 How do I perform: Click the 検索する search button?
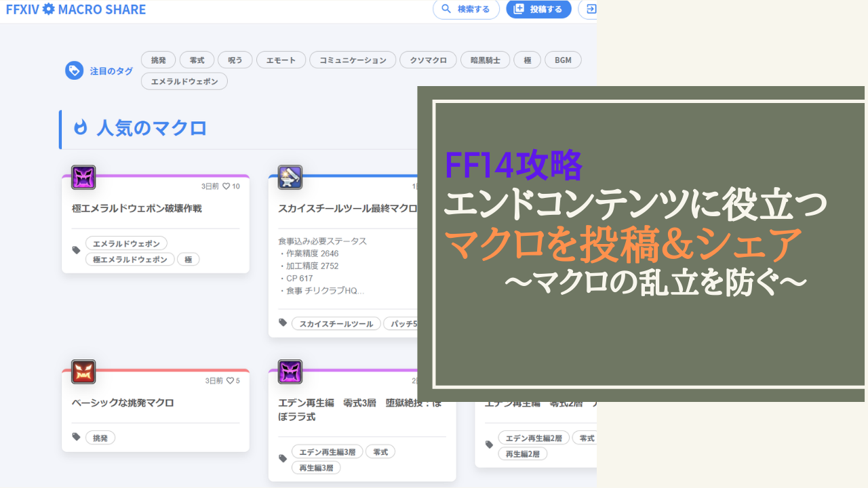[x=466, y=9]
